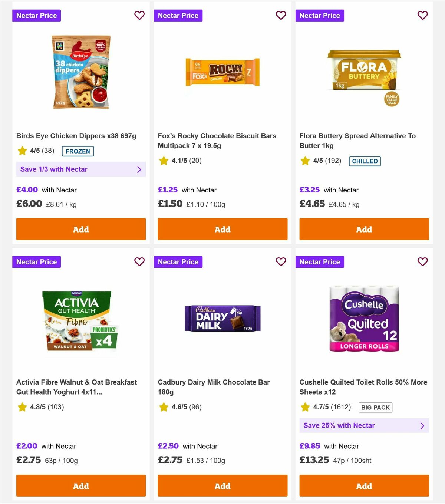The height and width of the screenshot is (504, 445).
Task: Click the Nectar Price badge on Birds Eye dippers
Action: click(36, 16)
